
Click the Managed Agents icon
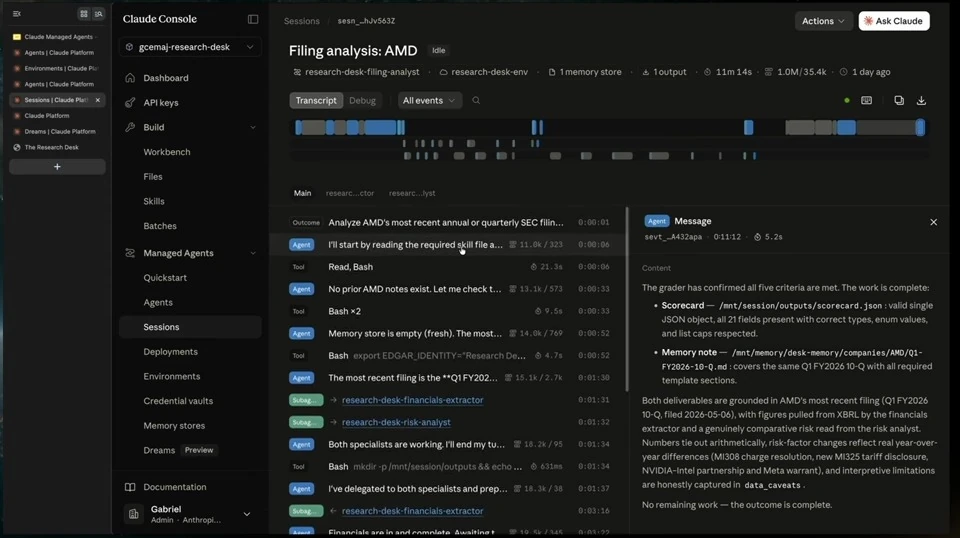[130, 253]
